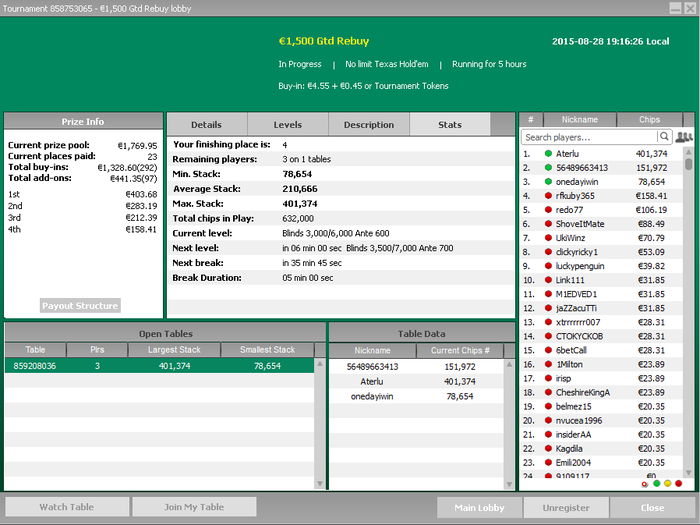Switch to the Description tab
Screen dimensions: 700x525
pos(369,125)
